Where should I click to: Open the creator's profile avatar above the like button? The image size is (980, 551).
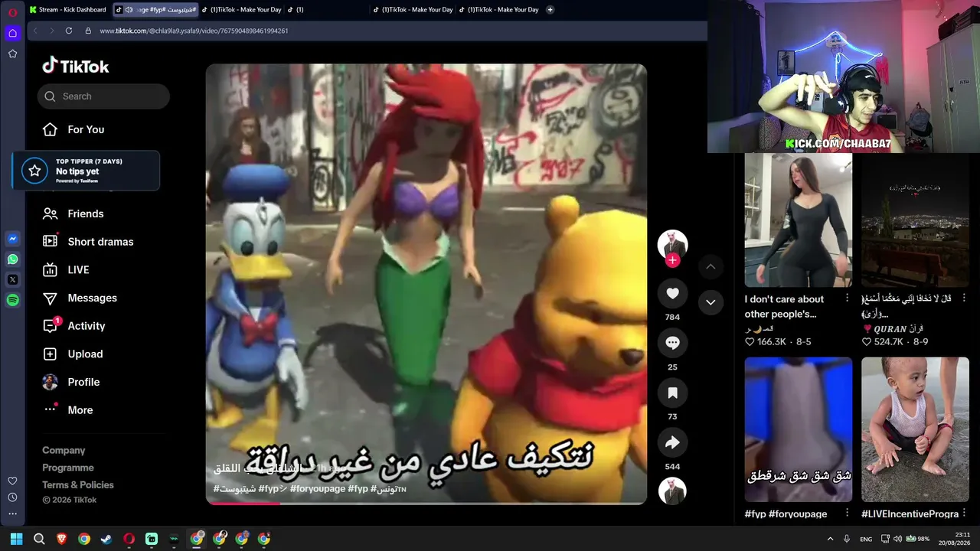point(672,244)
